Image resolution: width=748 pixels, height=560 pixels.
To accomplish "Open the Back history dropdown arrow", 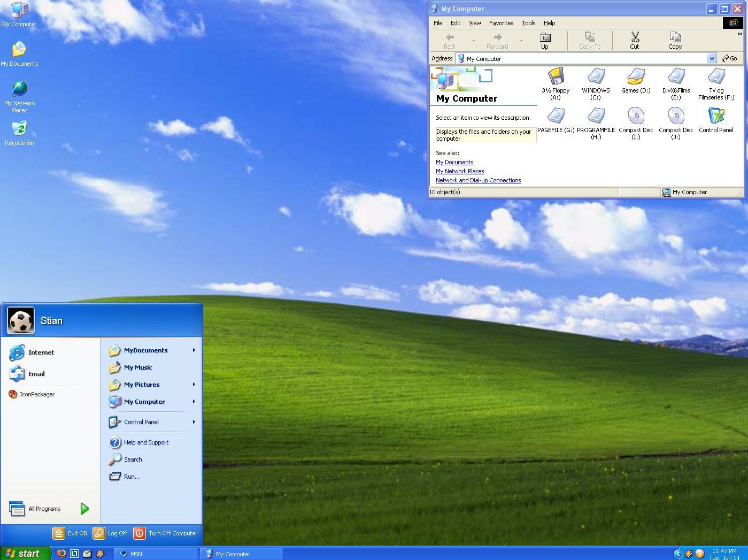I will tap(474, 41).
